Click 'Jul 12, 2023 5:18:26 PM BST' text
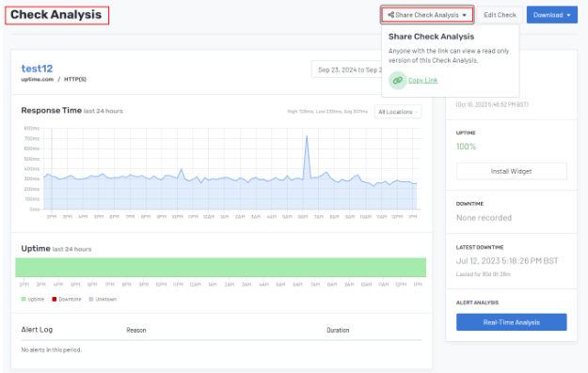This screenshot has width=588, height=373. coord(507,260)
